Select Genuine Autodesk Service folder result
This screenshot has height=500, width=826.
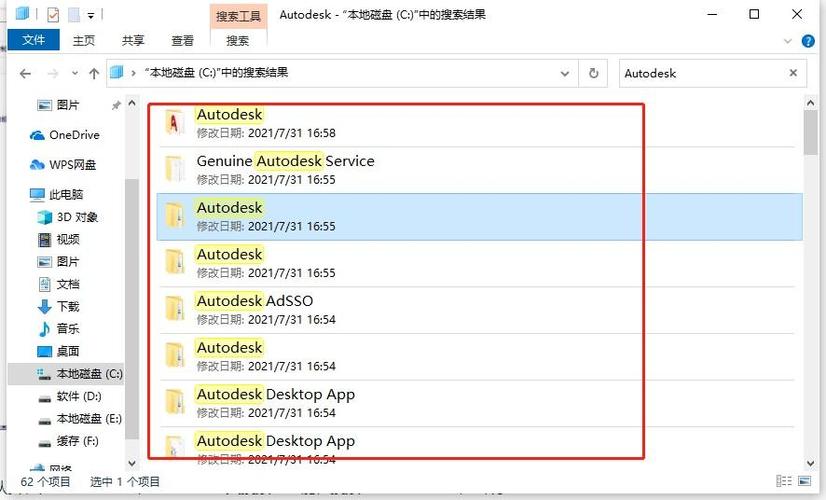click(479, 170)
